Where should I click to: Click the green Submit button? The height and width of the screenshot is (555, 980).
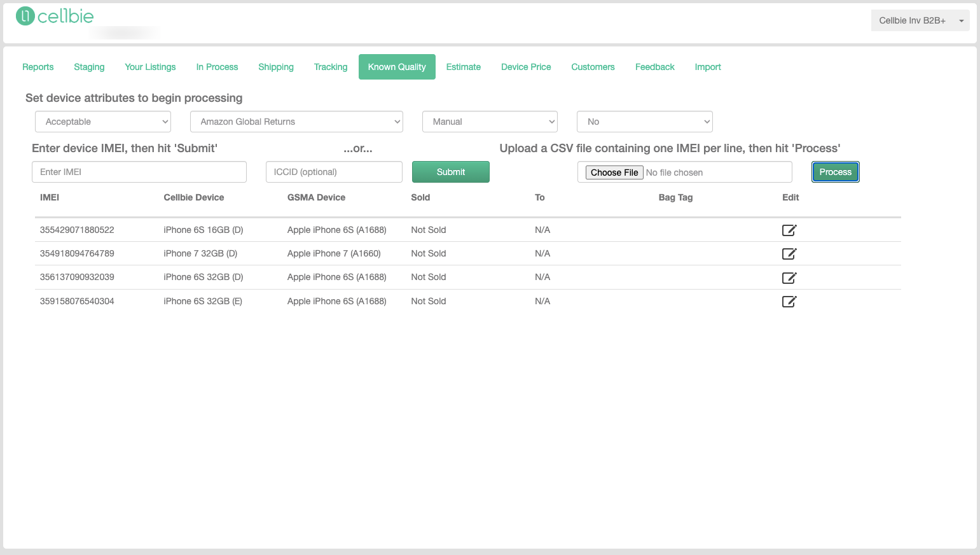click(451, 172)
